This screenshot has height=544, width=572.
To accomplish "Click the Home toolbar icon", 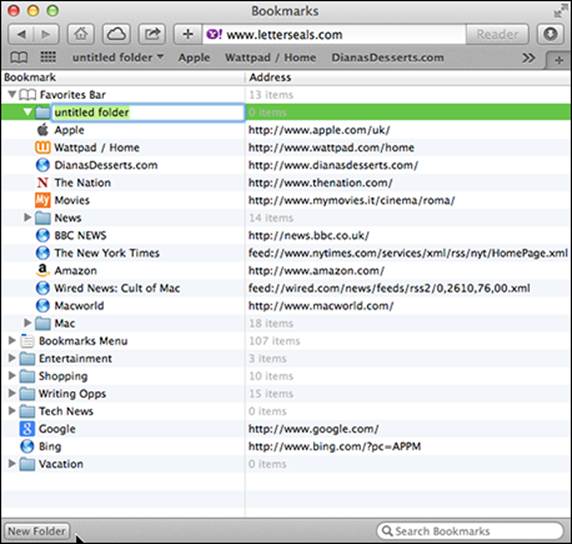I will (x=81, y=34).
